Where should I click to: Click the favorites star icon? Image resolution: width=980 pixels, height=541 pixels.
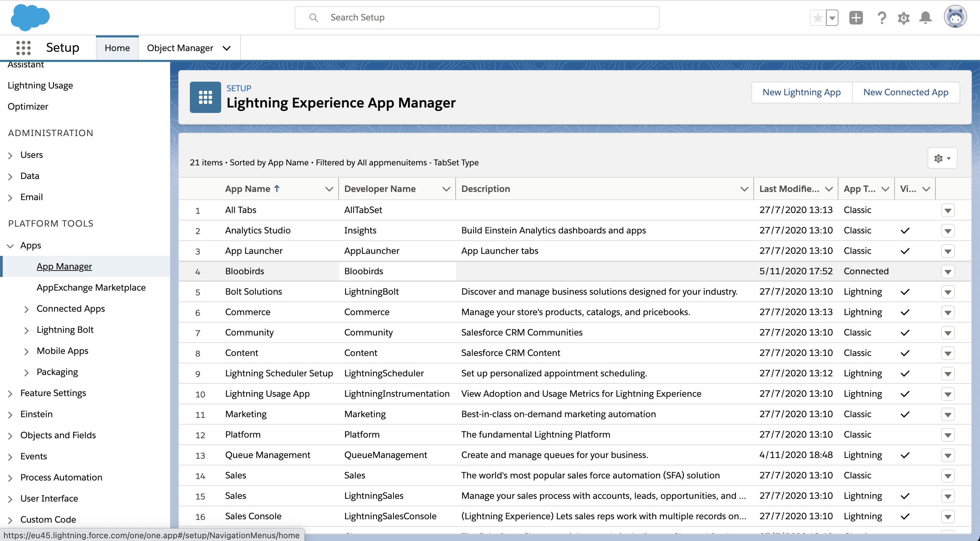(818, 18)
